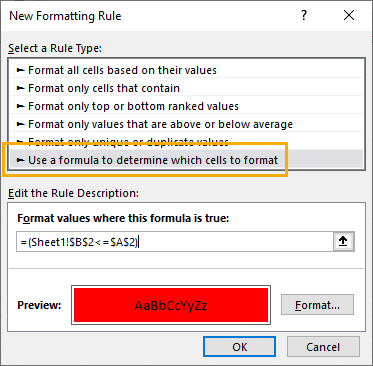Click the New Formatting Rule title bar
Screen dimensions: 373x366
[x=150, y=16]
